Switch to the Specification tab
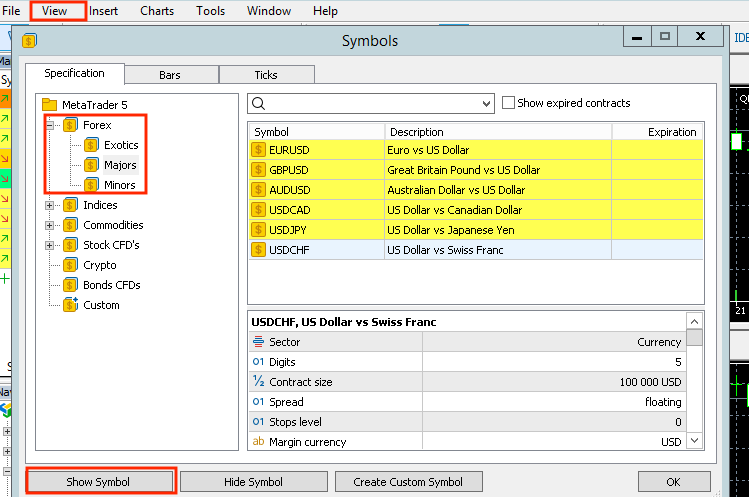The width and height of the screenshot is (749, 497). pyautogui.click(x=75, y=73)
